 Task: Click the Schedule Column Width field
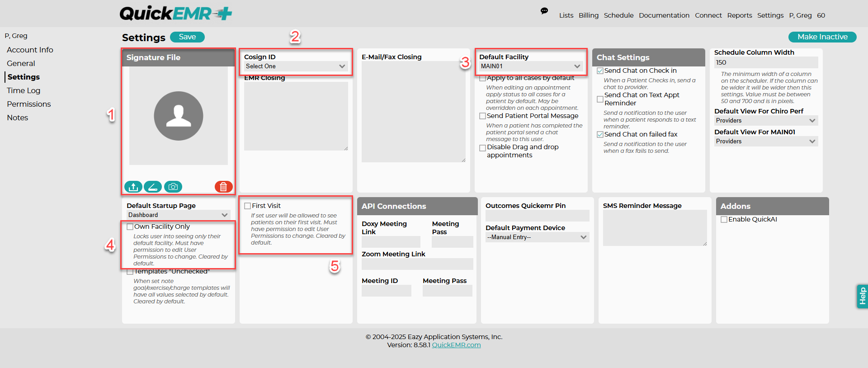tap(766, 62)
